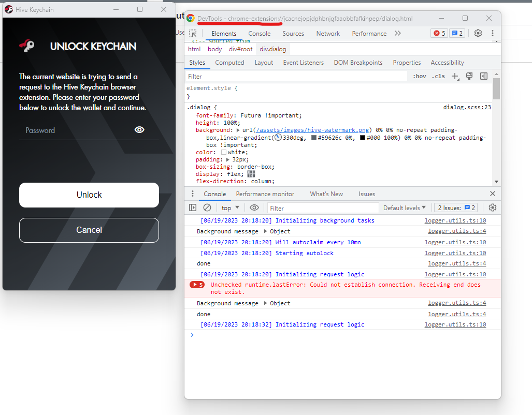532x415 pixels.
Task: Click the blue issues count badge in toolbar
Action: 457,33
